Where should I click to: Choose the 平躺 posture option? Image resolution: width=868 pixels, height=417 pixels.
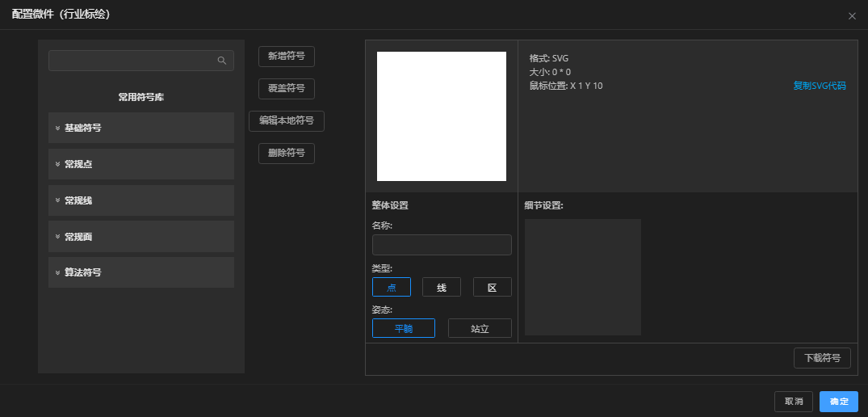pos(404,328)
